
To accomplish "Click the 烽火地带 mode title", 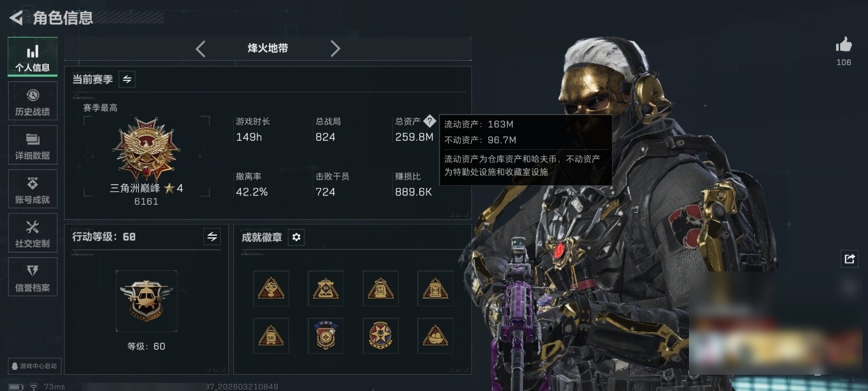I will pyautogui.click(x=268, y=48).
